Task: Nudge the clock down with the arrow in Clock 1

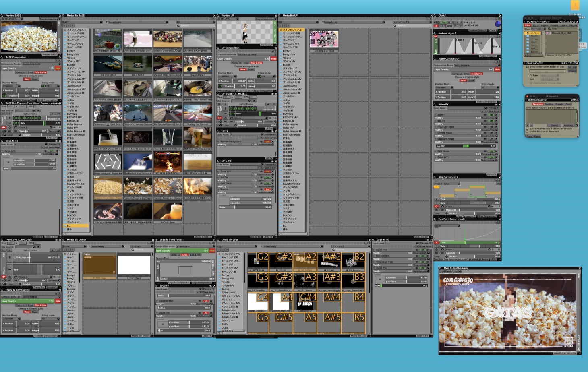Action: pos(457,23)
